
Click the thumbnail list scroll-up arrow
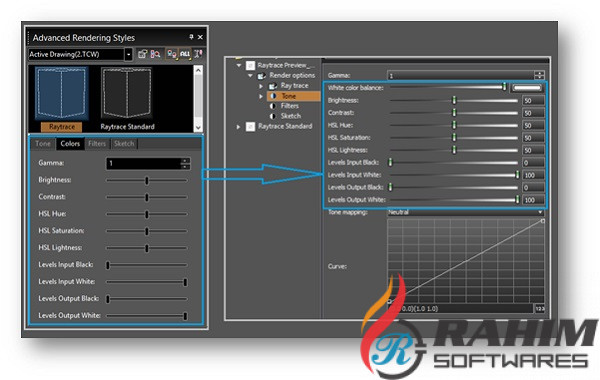point(198,71)
